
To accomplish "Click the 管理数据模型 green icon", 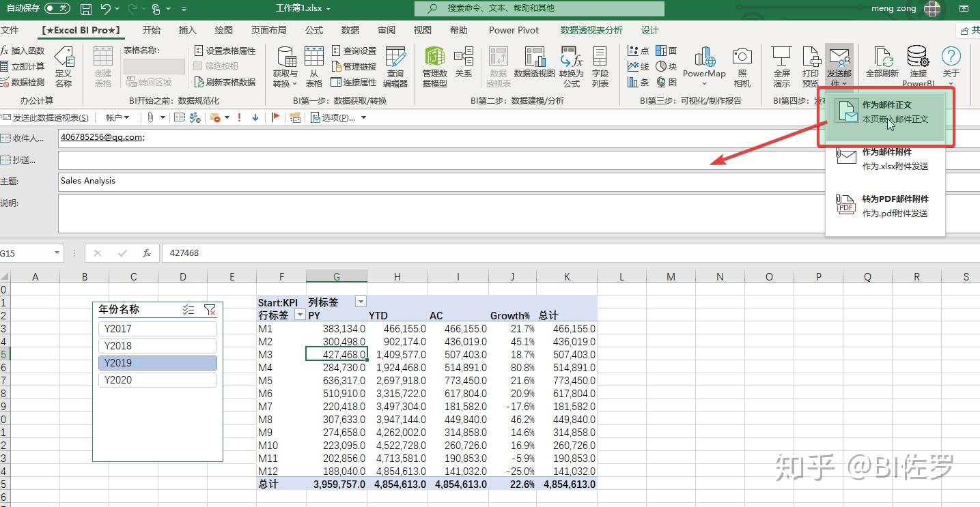I will pyautogui.click(x=434, y=65).
